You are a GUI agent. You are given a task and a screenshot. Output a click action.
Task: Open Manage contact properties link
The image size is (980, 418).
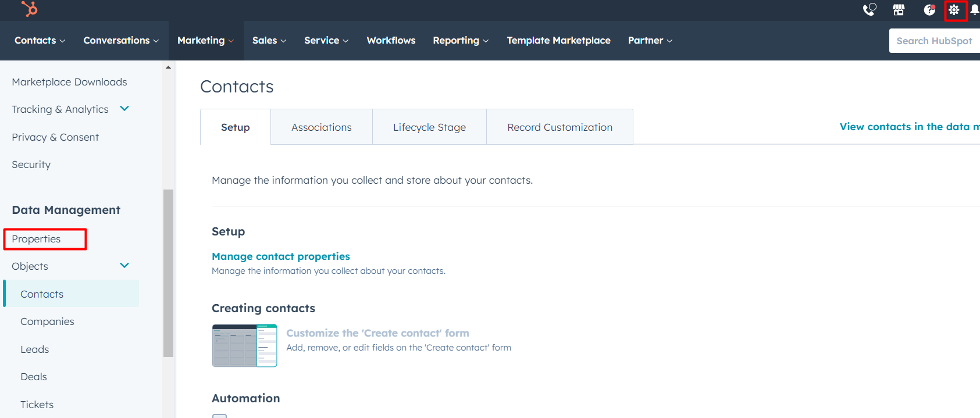(x=281, y=256)
